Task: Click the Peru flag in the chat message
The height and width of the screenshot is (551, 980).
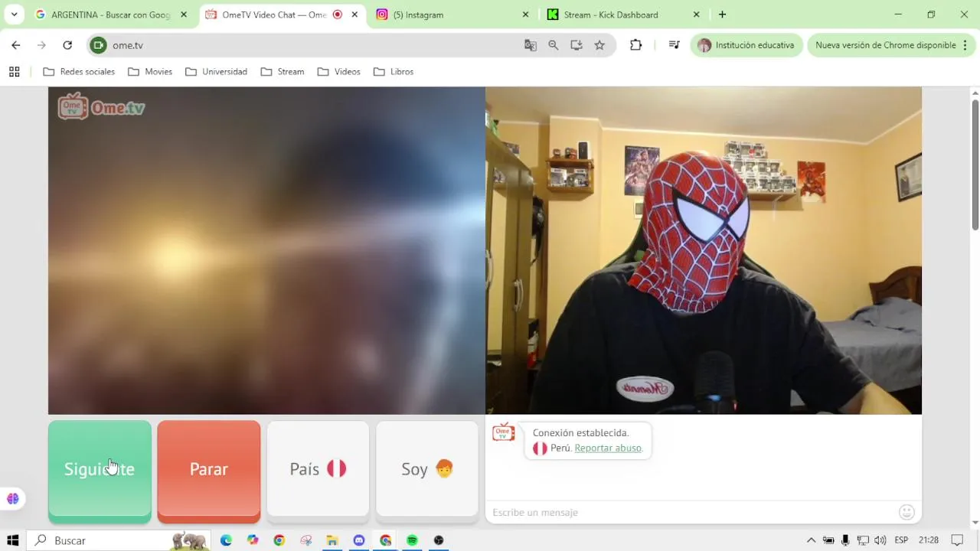Action: coord(540,448)
